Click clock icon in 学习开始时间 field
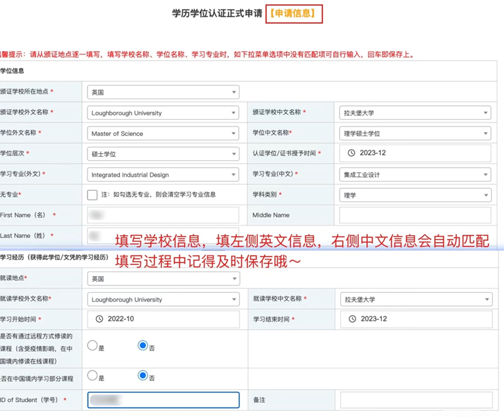 [x=99, y=319]
